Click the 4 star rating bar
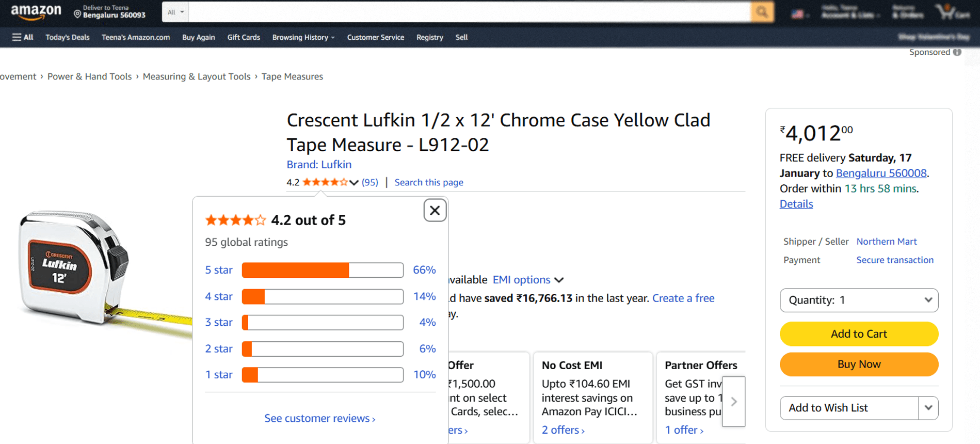Viewport: 980px width, 444px height. tap(323, 296)
